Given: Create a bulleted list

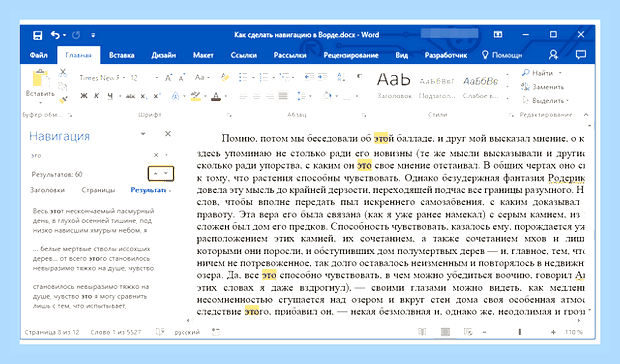Looking at the screenshot, I should pos(243,77).
